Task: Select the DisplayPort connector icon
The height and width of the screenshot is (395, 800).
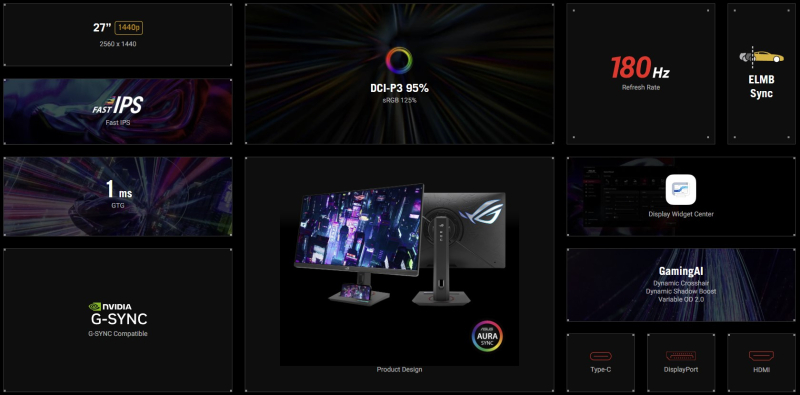Action: tap(681, 356)
